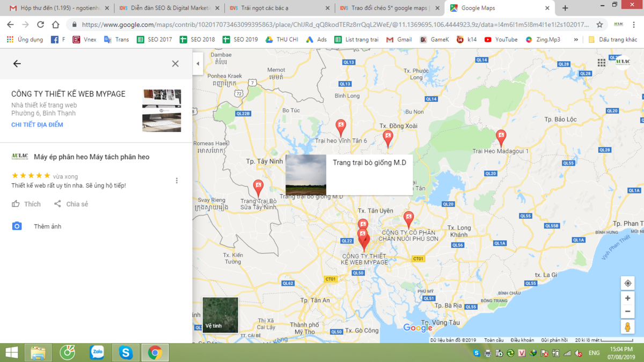Switch to the Trái ngọt các bác ạ tab
This screenshot has width=644, height=362.
(x=280, y=8)
